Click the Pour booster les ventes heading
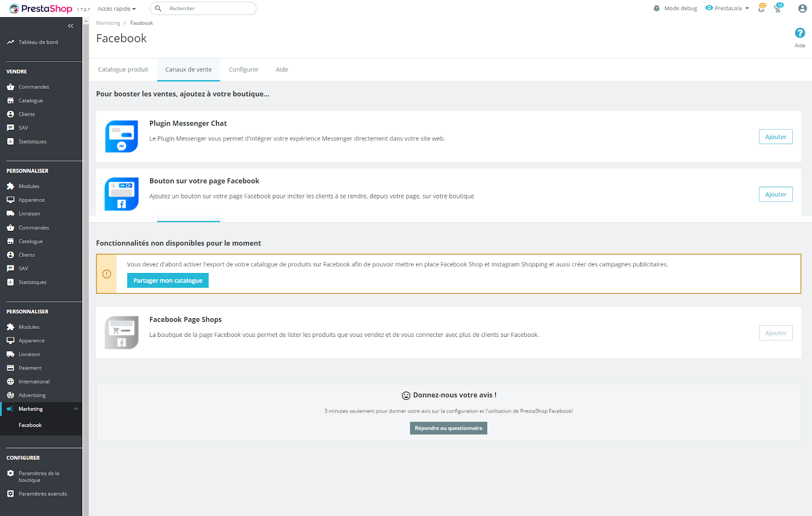Viewport: 812px width, 516px height. coord(183,94)
